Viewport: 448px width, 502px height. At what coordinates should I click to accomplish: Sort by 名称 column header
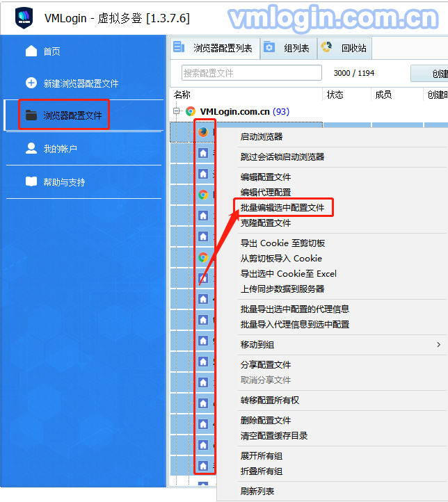(x=182, y=95)
